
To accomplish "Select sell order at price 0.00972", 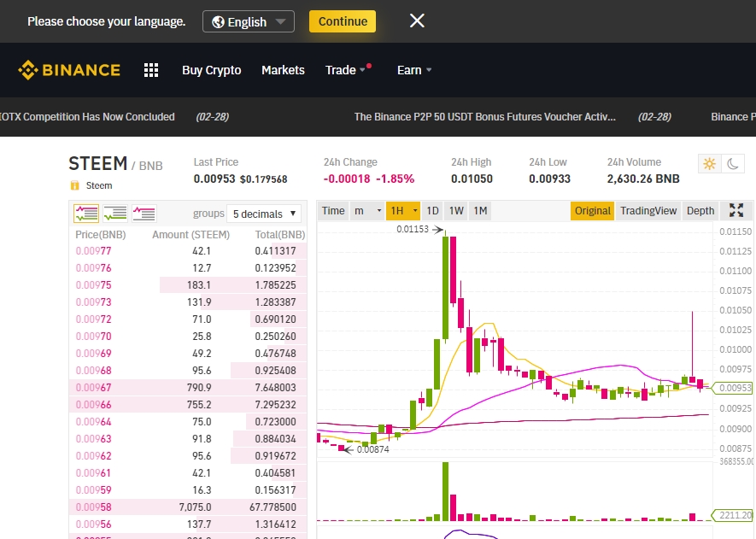I will point(188,319).
